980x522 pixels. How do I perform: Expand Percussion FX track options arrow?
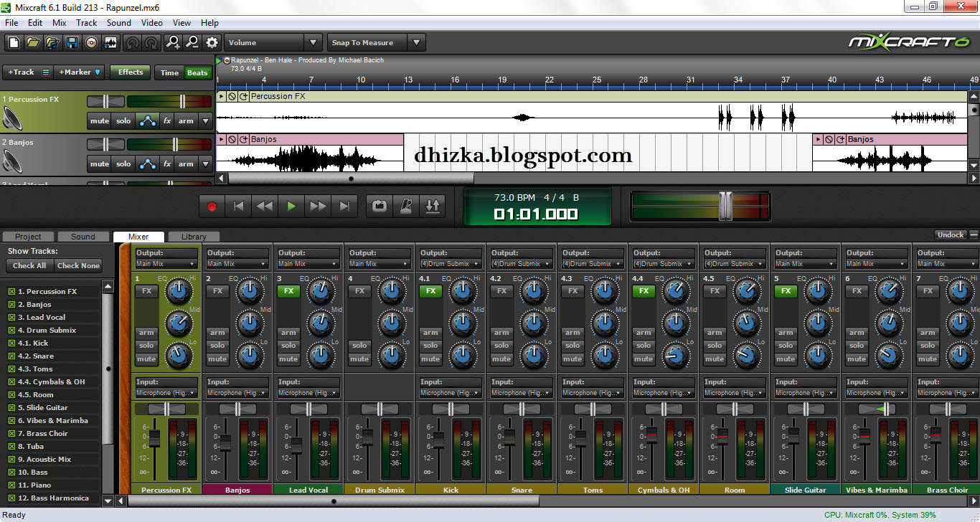(x=205, y=120)
